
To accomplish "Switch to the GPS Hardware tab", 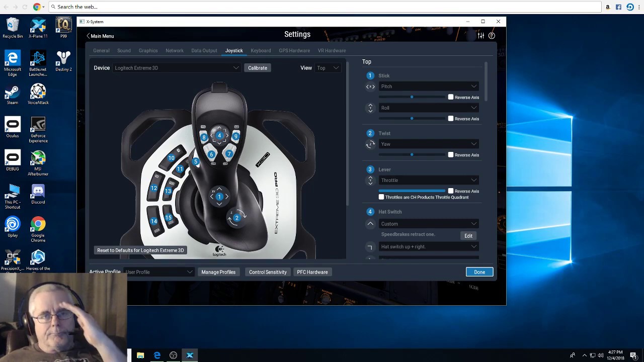I will point(294,50).
